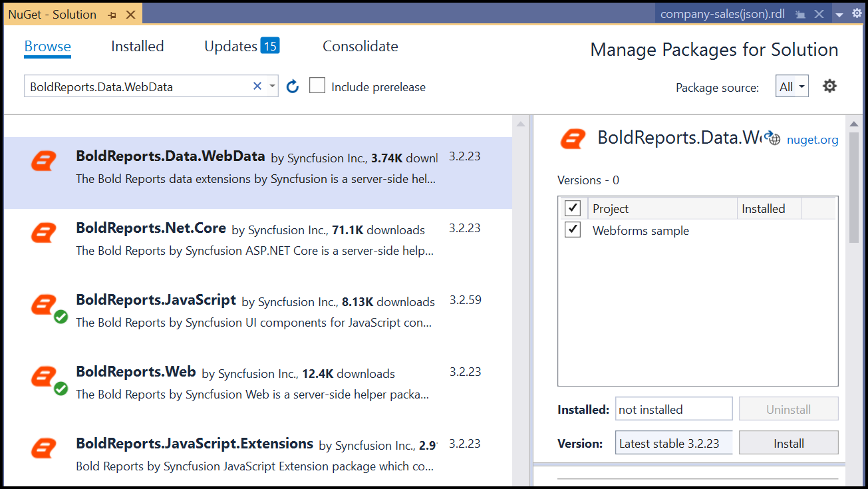Click version 3.2.59 of BoldReports.JavaScript
This screenshot has height=489, width=868.
coord(465,300)
